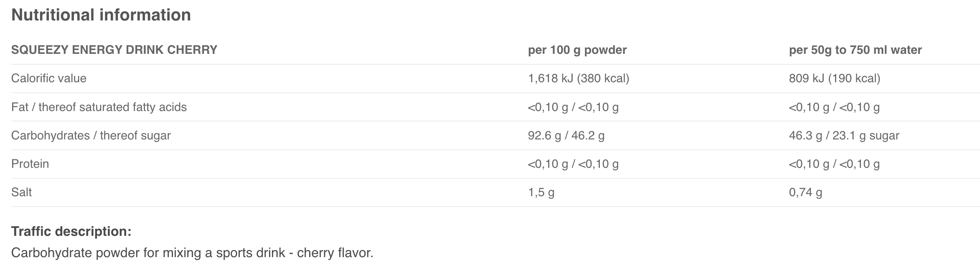The image size is (980, 278).
Task: Click the 1,618 kJ (380 kcal) value
Action: (579, 78)
